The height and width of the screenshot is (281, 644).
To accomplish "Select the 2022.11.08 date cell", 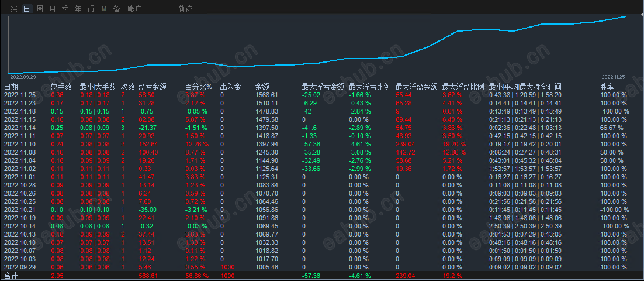I will [19, 152].
